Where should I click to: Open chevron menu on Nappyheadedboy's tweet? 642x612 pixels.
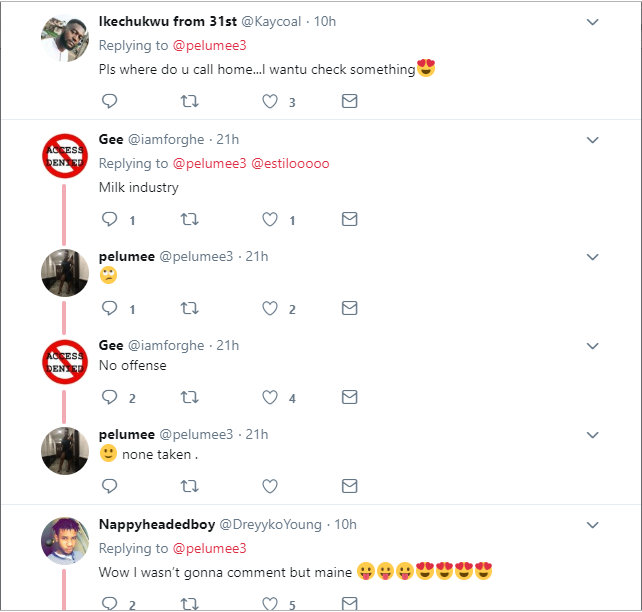[592, 525]
